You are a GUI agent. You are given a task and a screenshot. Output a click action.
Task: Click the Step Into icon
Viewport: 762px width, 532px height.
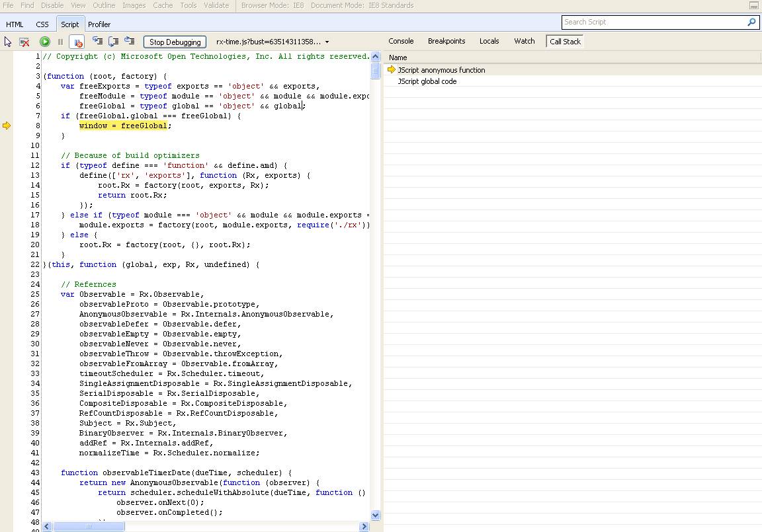coord(97,41)
